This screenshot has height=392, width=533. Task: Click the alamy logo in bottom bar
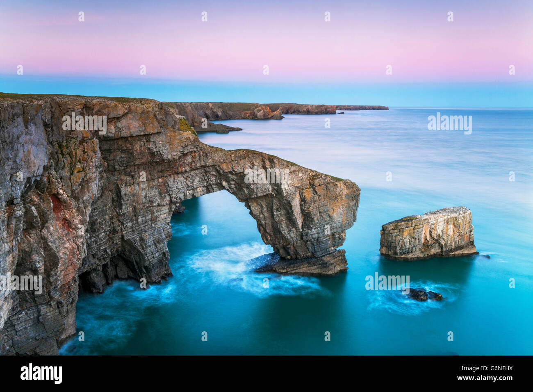41,374
